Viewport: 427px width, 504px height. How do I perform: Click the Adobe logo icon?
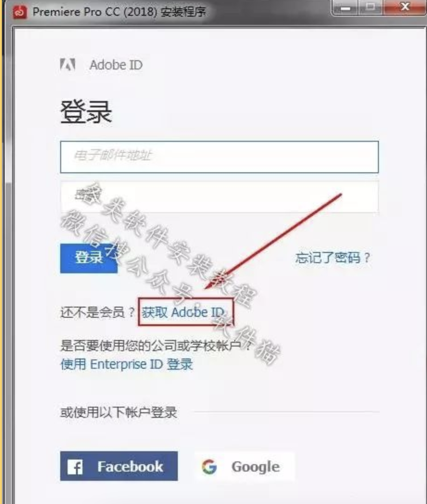[68, 64]
